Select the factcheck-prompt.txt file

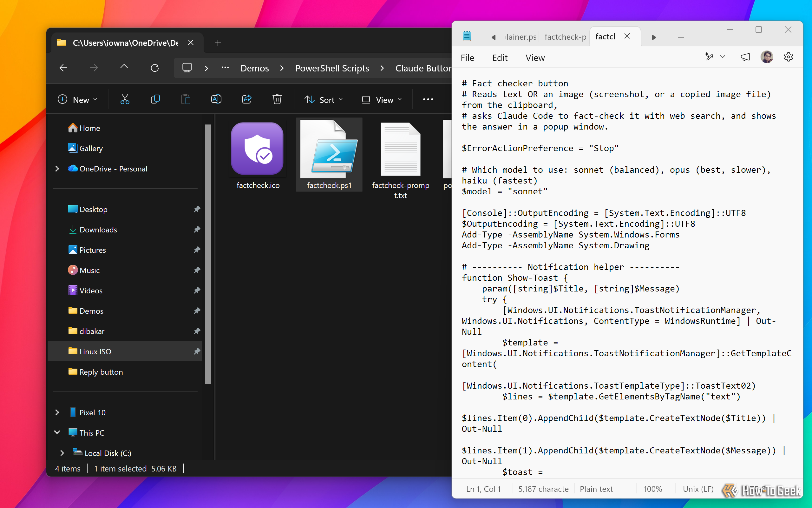400,160
